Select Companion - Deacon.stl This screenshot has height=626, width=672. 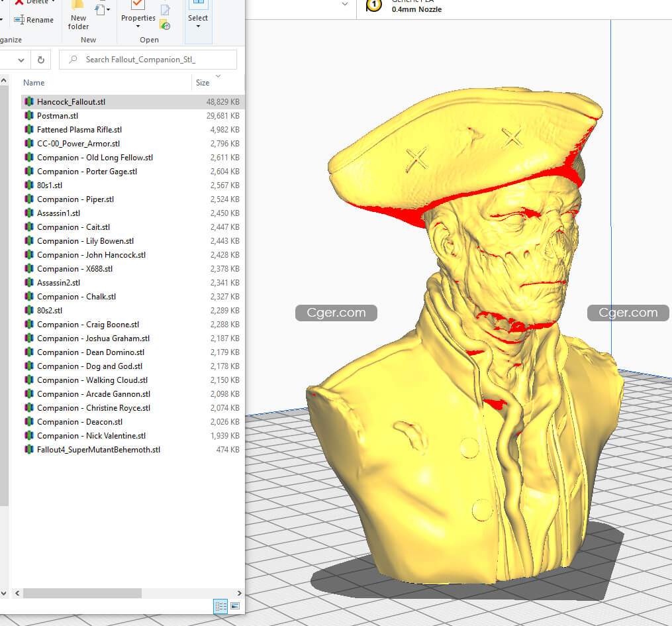(x=133, y=422)
